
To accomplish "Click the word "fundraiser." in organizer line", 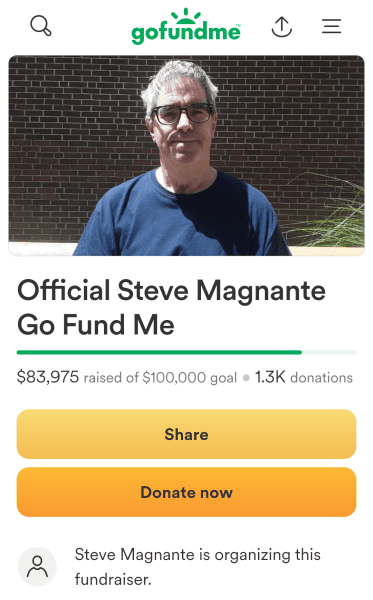I will click(x=113, y=579).
